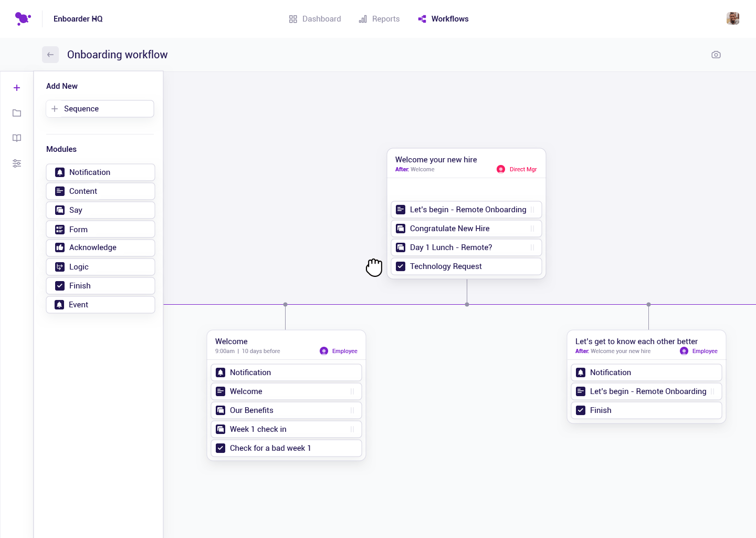The height and width of the screenshot is (538, 756).
Task: Open the Reports tab
Action: (385, 18)
